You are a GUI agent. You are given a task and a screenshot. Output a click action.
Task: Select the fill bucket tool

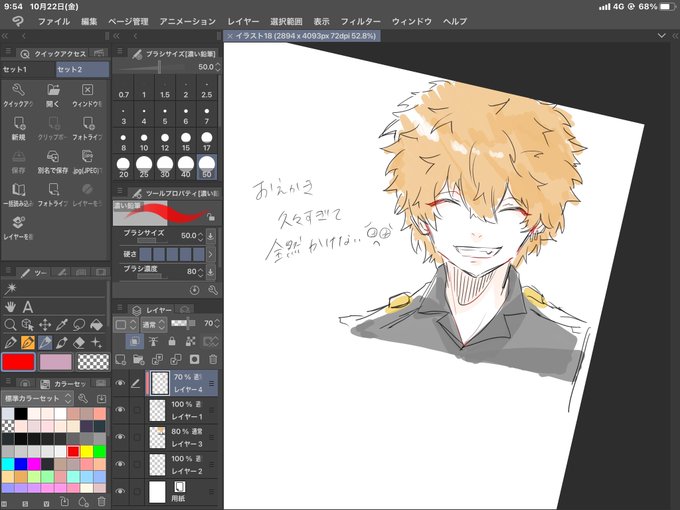click(x=96, y=324)
